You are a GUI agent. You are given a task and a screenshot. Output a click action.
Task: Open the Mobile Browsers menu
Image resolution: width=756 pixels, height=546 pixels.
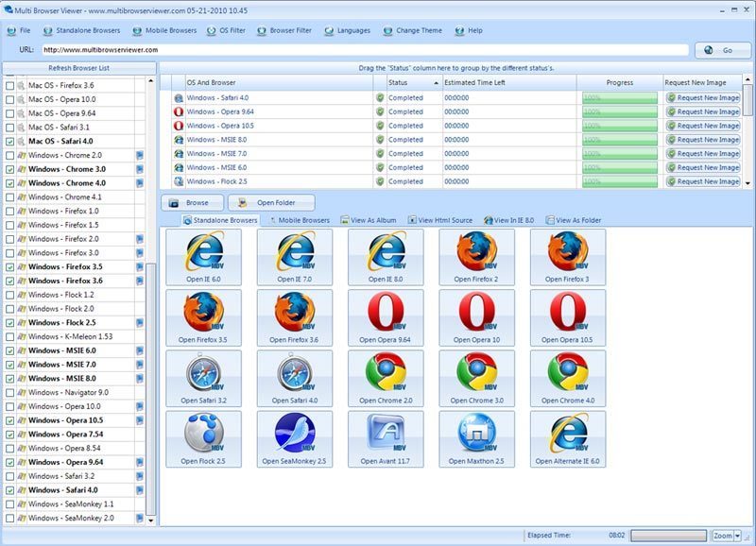point(164,30)
